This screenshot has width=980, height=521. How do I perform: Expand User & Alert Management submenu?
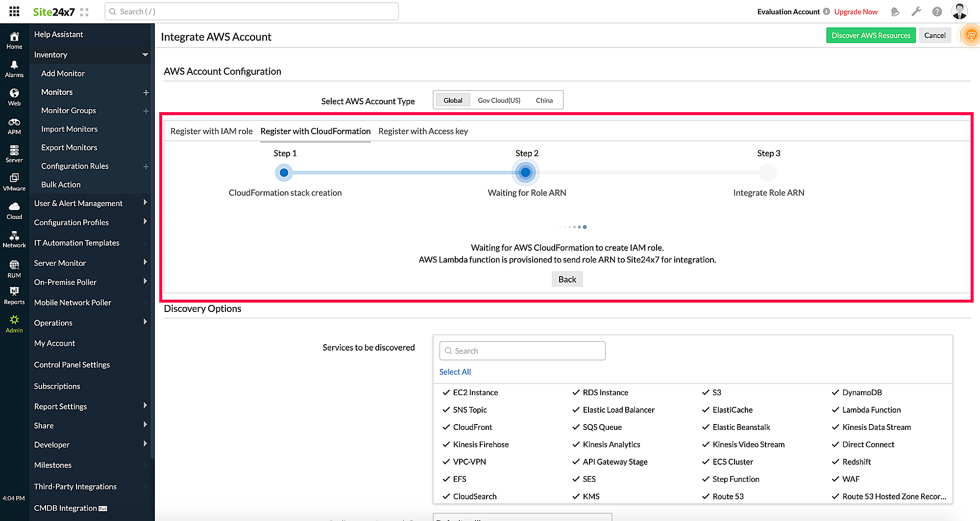(145, 203)
